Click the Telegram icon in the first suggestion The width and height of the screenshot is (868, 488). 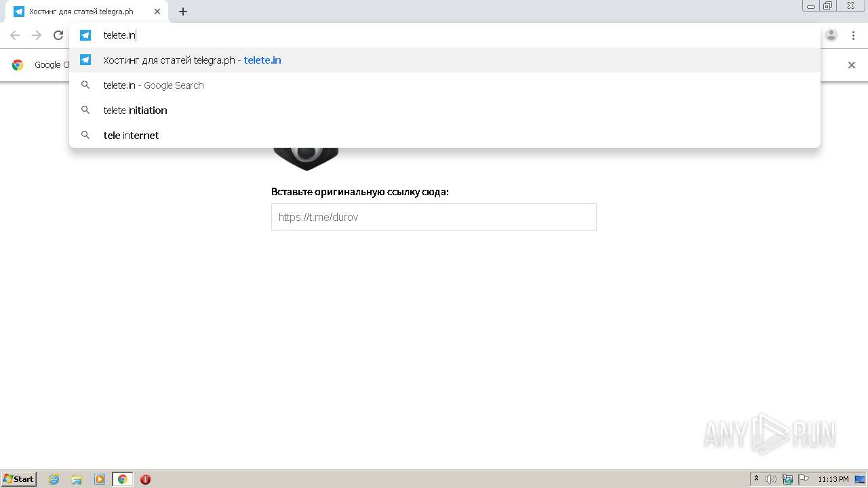point(85,60)
